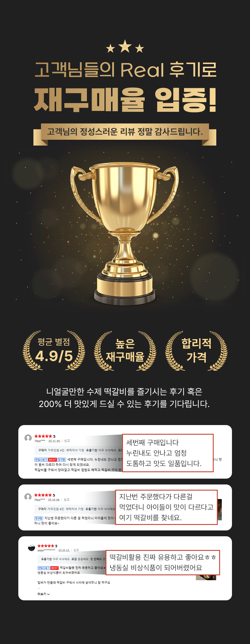Select the 높은 재구매율 laurel badge
250x644 pixels.
[x=125, y=350]
